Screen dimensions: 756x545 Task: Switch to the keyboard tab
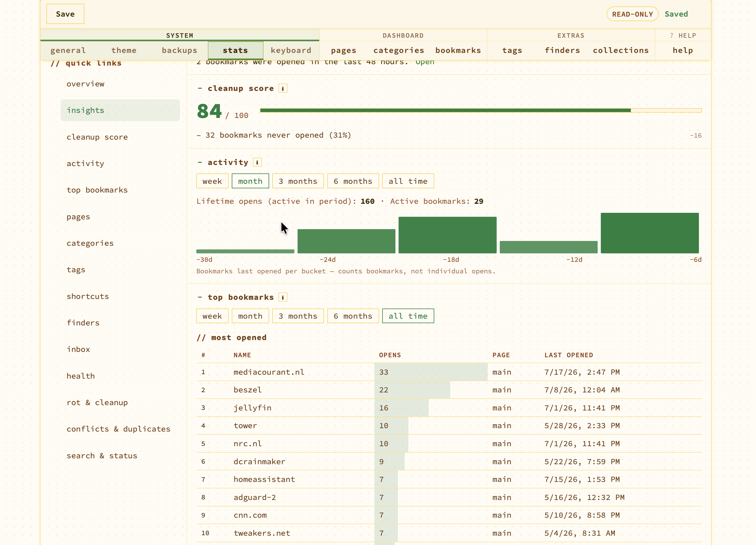click(x=291, y=50)
